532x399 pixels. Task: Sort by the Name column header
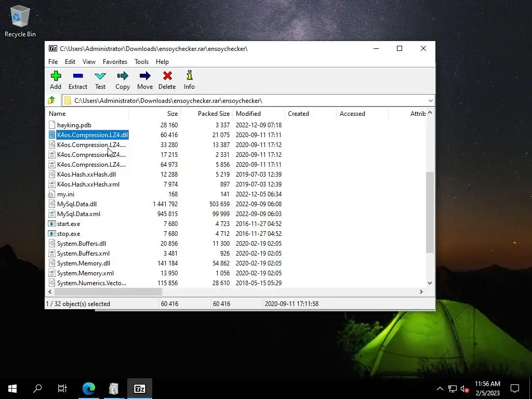tap(87, 114)
